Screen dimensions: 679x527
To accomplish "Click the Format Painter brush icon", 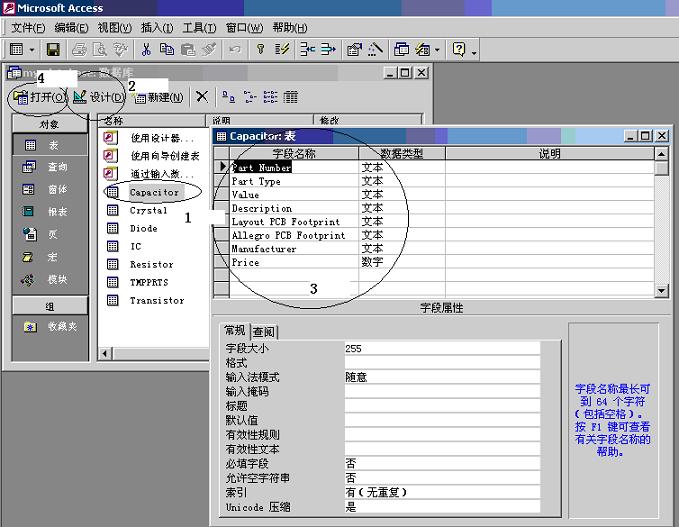I will point(209,49).
